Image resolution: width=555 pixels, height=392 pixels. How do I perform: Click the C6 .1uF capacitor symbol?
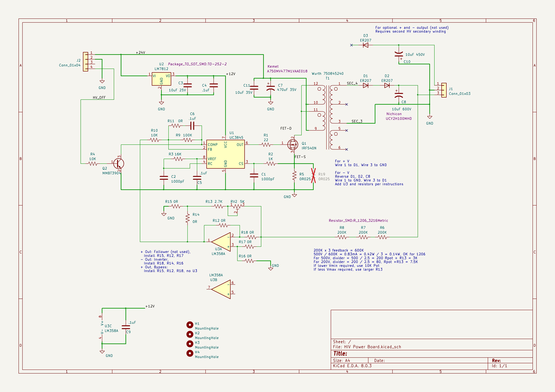point(192,126)
